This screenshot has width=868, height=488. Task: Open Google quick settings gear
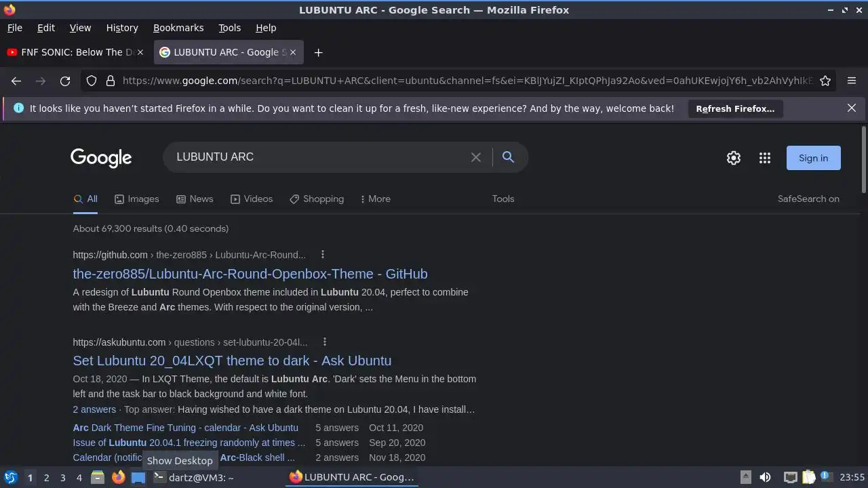pos(734,158)
